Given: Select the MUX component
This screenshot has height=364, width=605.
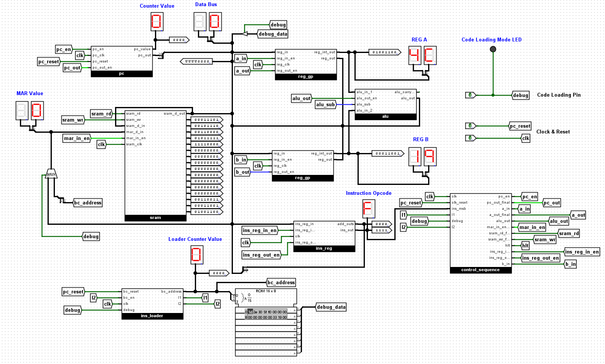Looking at the screenshot, I should coord(51,174).
